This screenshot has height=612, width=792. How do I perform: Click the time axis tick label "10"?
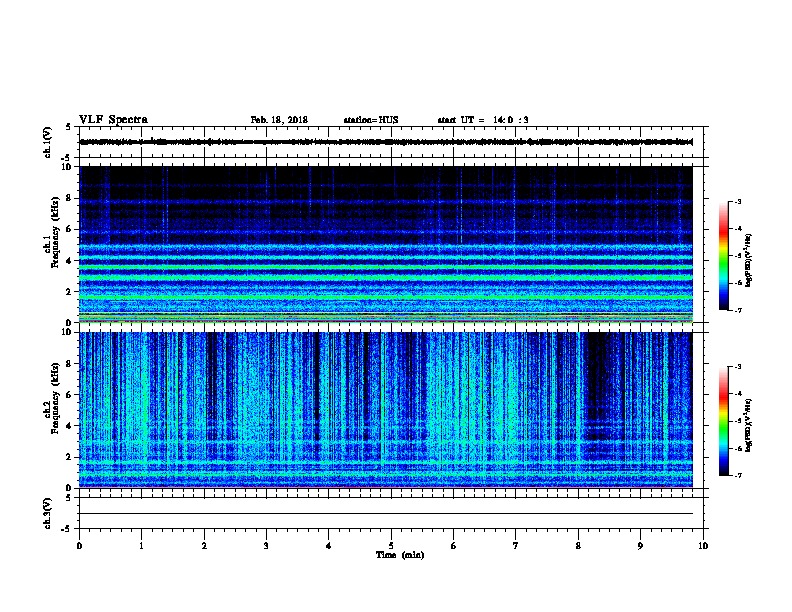[703, 546]
